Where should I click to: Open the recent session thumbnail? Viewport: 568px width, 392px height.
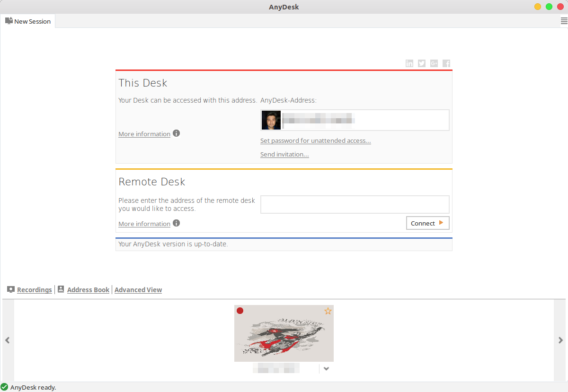click(x=284, y=333)
